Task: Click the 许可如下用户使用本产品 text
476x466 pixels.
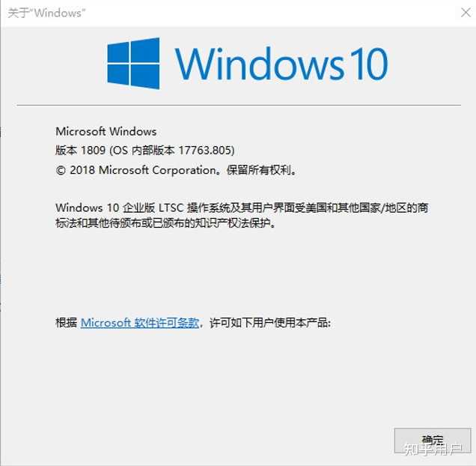Action: coord(269,322)
